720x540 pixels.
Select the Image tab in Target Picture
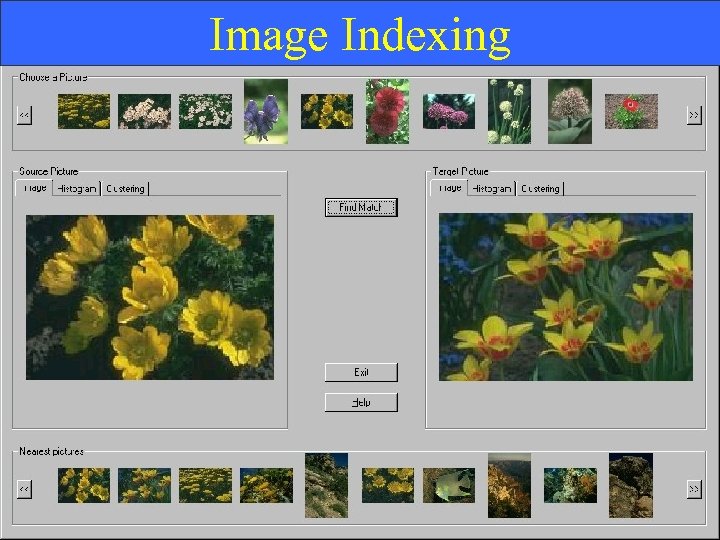tap(450, 188)
